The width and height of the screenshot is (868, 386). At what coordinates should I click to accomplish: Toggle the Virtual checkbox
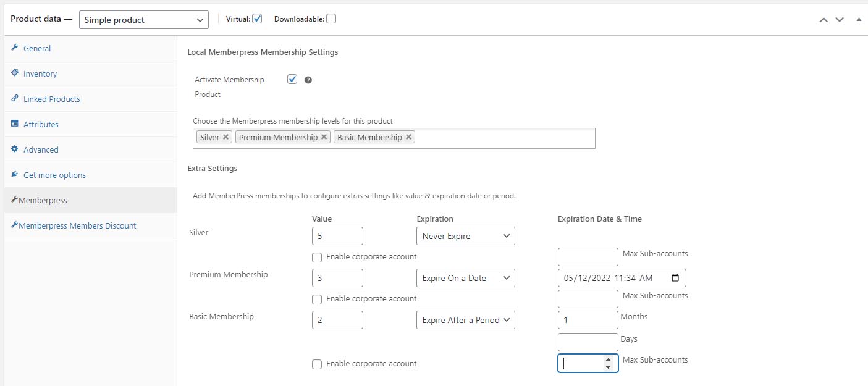click(257, 19)
